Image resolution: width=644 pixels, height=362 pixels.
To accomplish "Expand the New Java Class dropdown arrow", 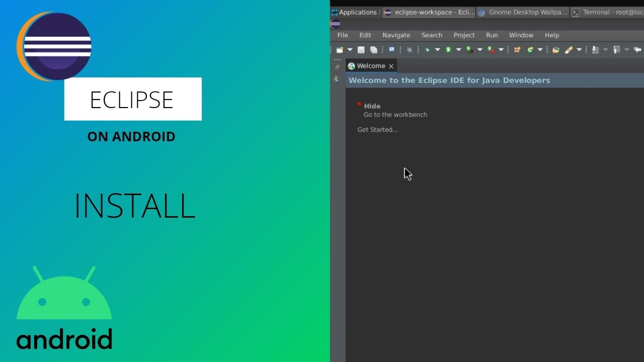I will tap(540, 50).
